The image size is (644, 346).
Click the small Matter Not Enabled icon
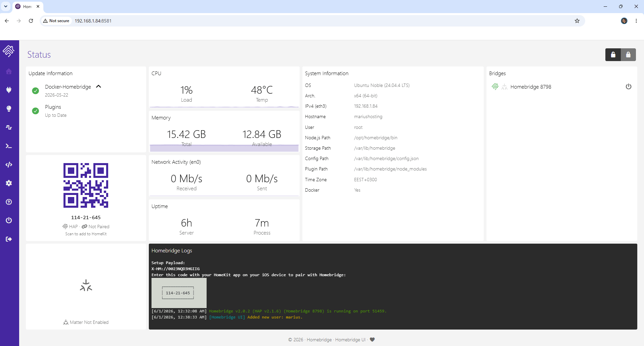click(66, 322)
